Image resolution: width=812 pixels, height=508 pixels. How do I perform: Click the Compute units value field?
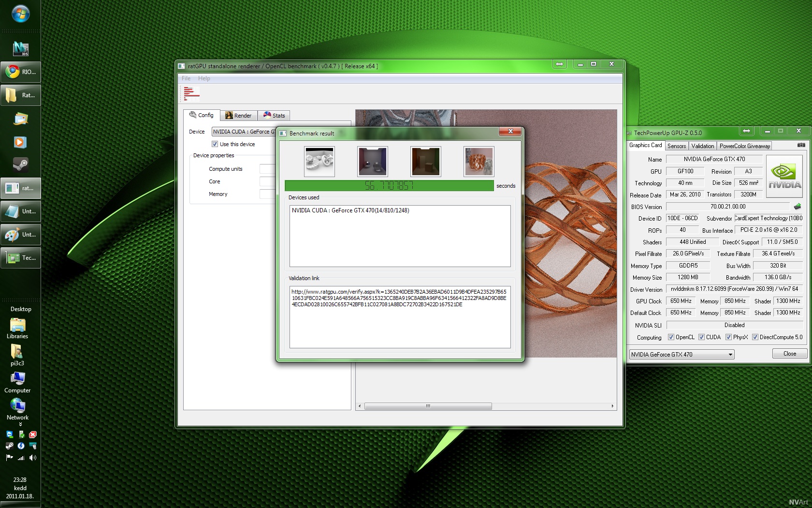point(267,169)
